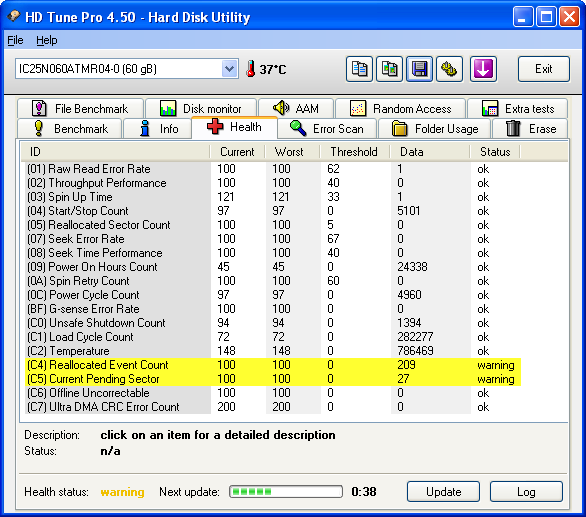Select the Load Cycle Count row
Image resolution: width=586 pixels, height=517 pixels.
(x=273, y=337)
